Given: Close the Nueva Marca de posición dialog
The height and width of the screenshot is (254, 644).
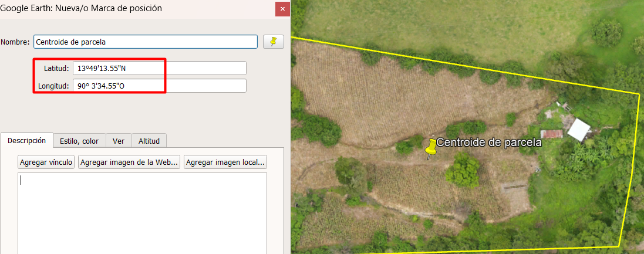Looking at the screenshot, I should pos(282,9).
